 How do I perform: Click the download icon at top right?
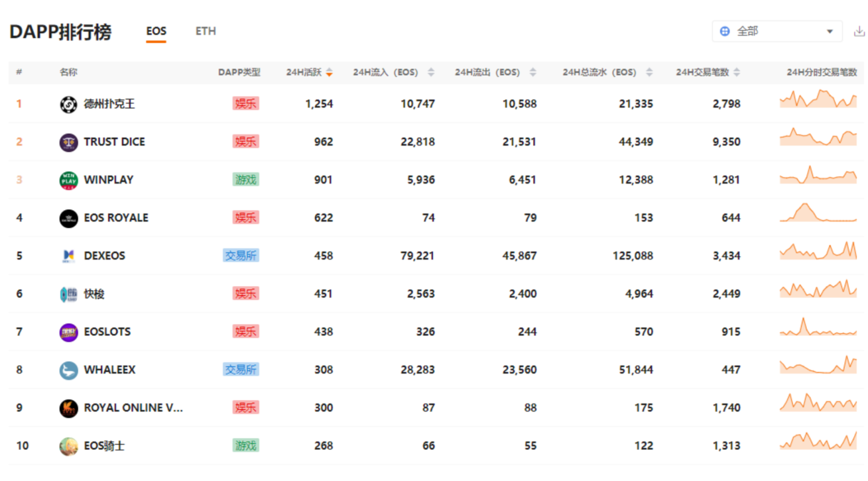pyautogui.click(x=859, y=31)
